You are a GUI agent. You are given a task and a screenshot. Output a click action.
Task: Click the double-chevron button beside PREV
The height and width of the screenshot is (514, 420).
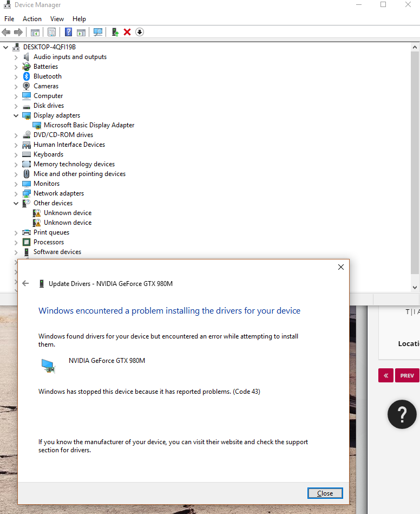pos(386,376)
